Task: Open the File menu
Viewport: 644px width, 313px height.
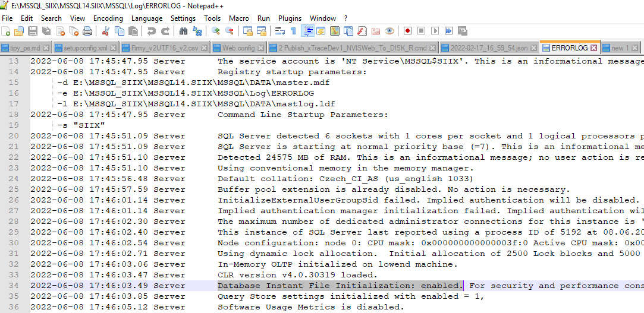Action: click(7, 18)
